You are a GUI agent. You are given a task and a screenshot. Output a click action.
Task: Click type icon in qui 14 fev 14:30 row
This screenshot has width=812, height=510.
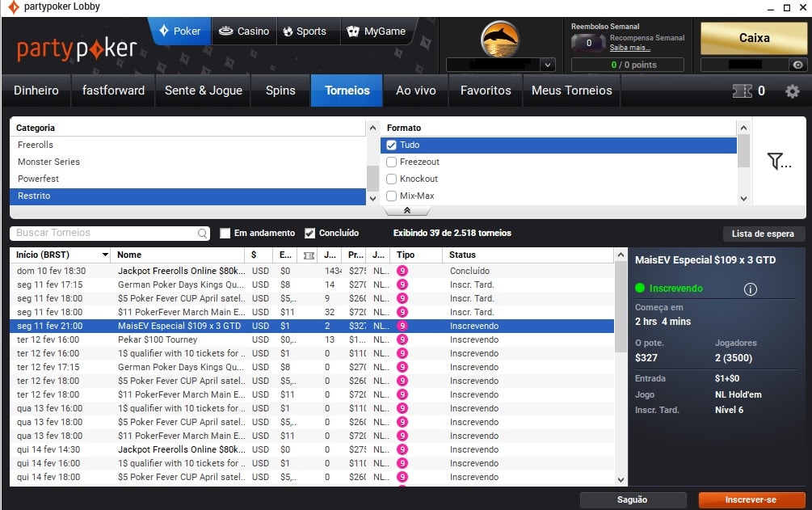pyautogui.click(x=402, y=449)
